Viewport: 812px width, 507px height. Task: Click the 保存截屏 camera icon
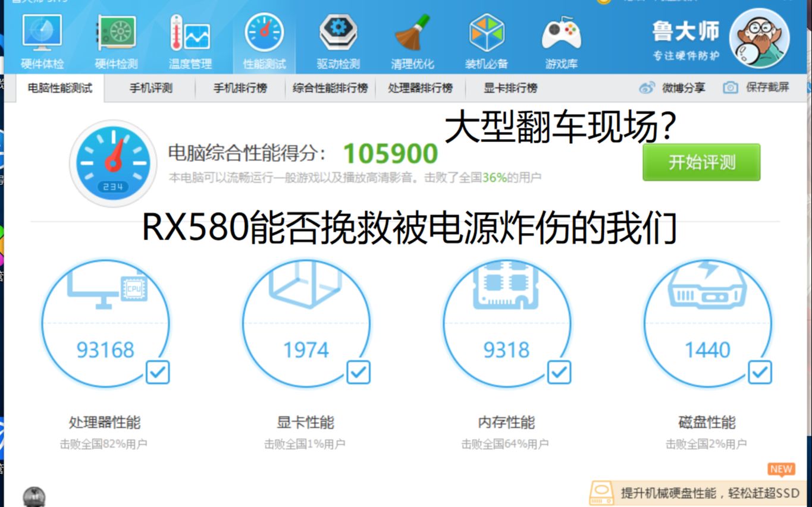[x=731, y=88]
